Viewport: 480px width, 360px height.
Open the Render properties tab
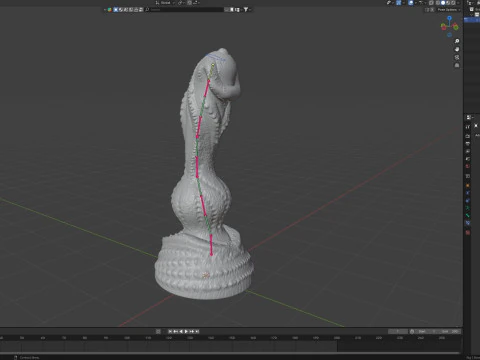[468, 136]
